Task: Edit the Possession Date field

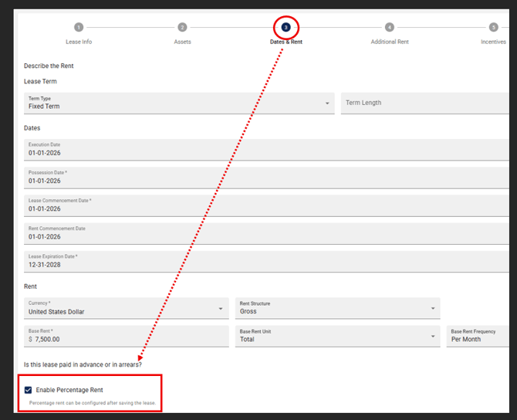Action: pyautogui.click(x=262, y=177)
